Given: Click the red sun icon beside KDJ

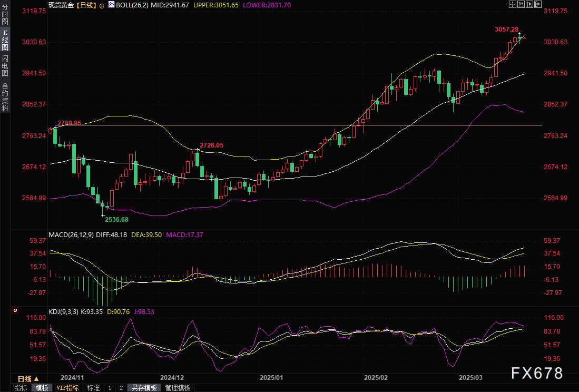Looking at the screenshot, I should (16, 310).
